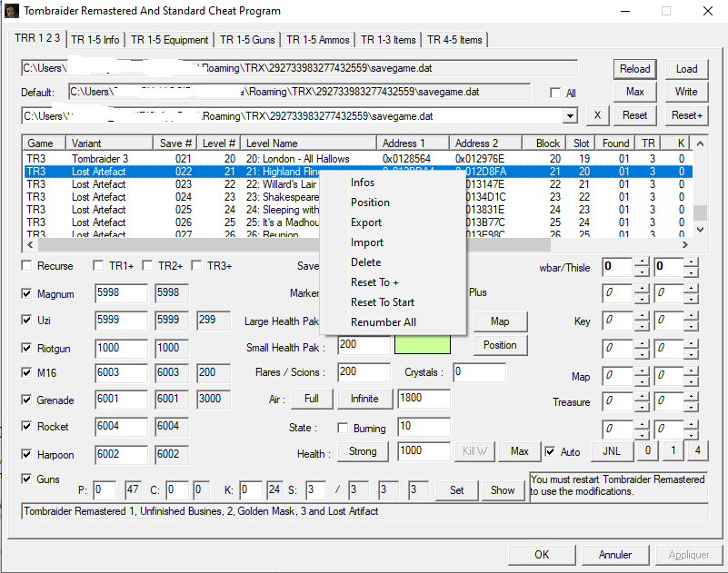Toggle the Auto checkbox

click(550, 451)
